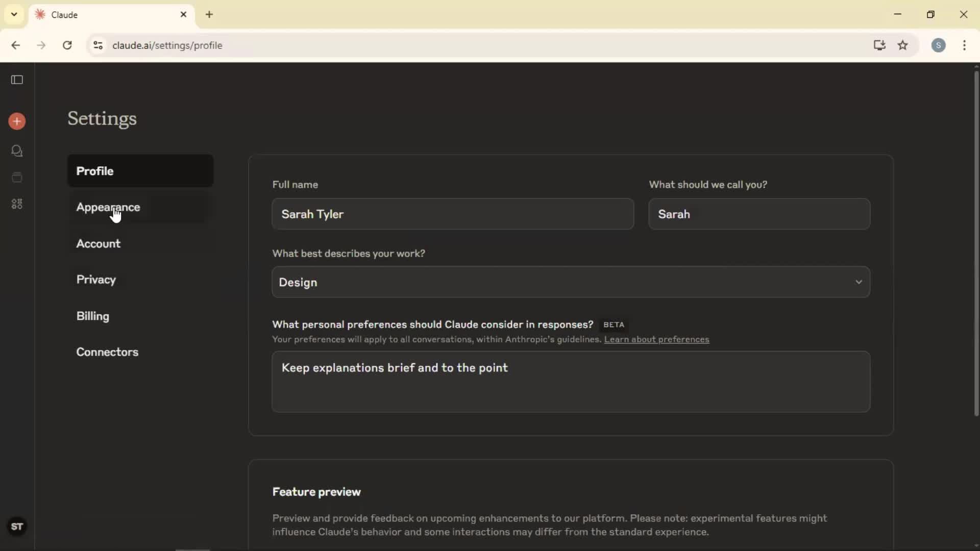Image resolution: width=980 pixels, height=551 pixels.
Task: Close the Claude browser tab
Action: (184, 15)
